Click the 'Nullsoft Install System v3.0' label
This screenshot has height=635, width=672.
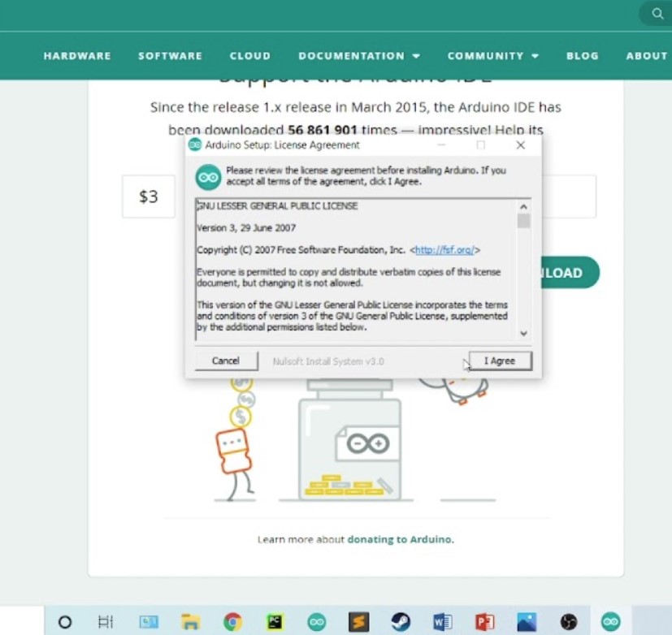click(328, 361)
